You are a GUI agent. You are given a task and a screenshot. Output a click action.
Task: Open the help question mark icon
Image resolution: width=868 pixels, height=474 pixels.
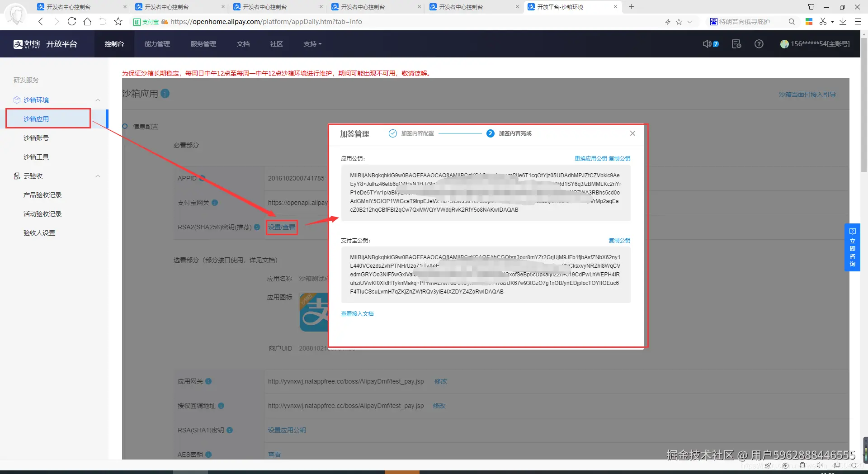[x=759, y=44]
